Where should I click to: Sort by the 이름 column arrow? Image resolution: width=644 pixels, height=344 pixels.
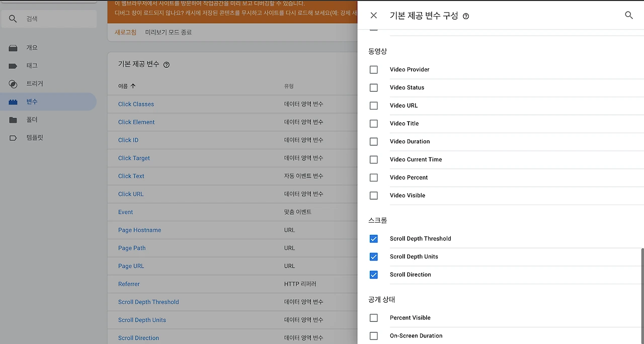(x=133, y=86)
